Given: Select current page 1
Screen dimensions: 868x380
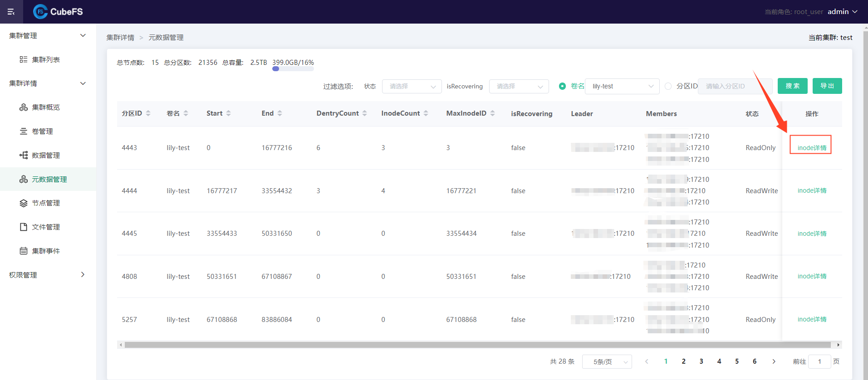Looking at the screenshot, I should point(666,361).
